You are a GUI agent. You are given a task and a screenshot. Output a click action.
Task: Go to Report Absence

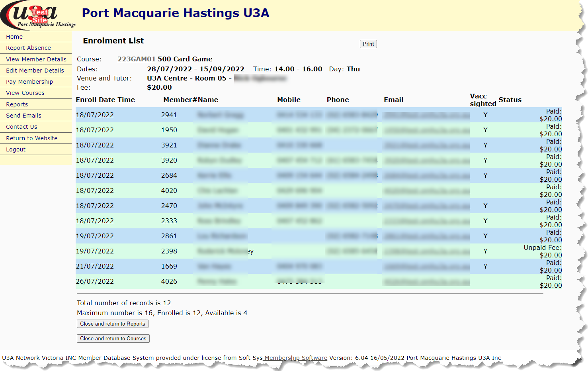pos(28,47)
